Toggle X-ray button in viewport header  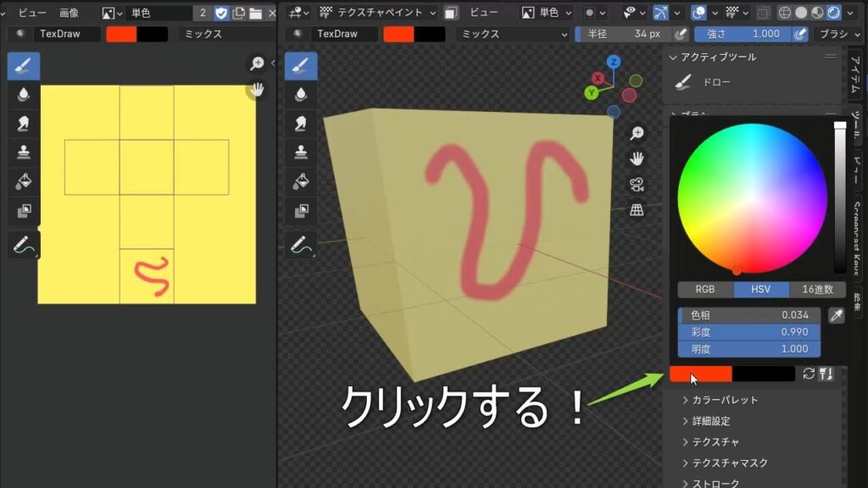tap(763, 12)
